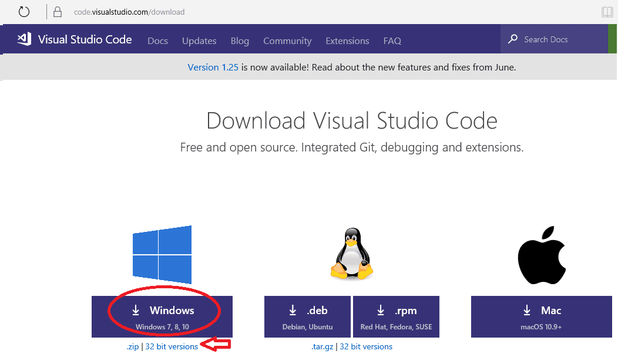Click the blue Windows logo image
The image size is (618, 364).
point(162,254)
